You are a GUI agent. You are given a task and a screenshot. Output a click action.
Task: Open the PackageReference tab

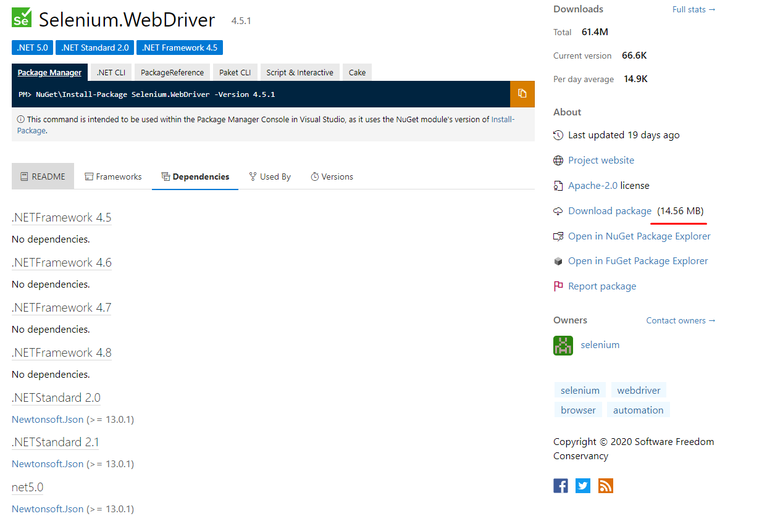(172, 72)
